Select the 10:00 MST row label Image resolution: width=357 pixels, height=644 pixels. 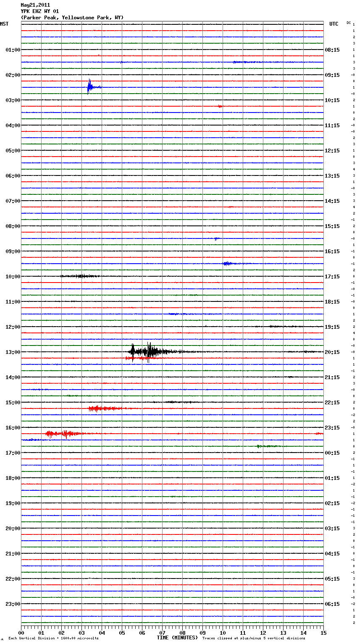13,277
